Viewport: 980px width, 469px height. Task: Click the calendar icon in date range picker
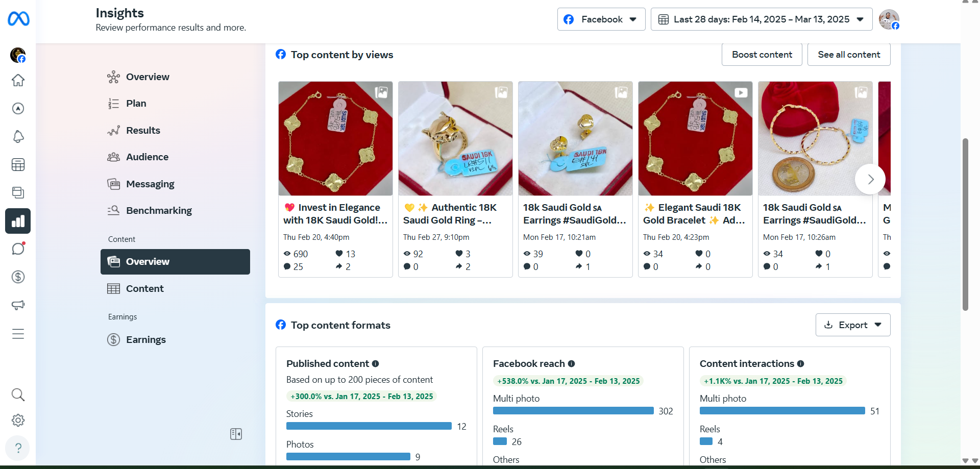pyautogui.click(x=664, y=19)
